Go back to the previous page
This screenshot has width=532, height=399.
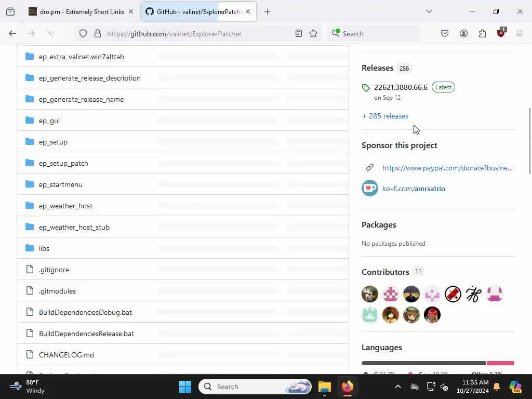pyautogui.click(x=12, y=33)
